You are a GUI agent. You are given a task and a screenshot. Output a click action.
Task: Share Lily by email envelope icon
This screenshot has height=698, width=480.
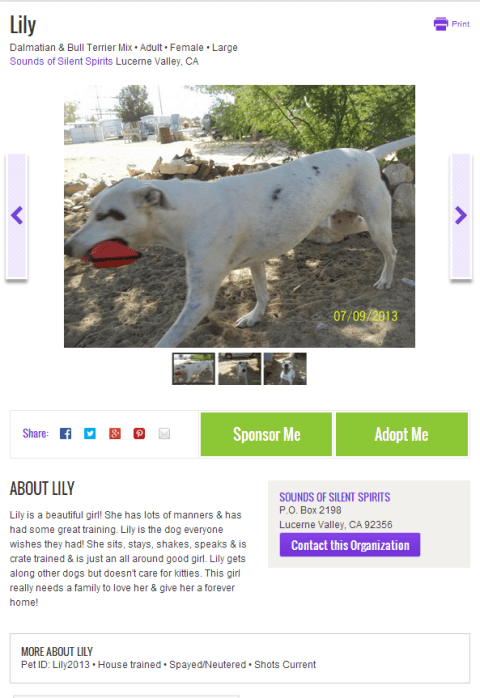164,434
